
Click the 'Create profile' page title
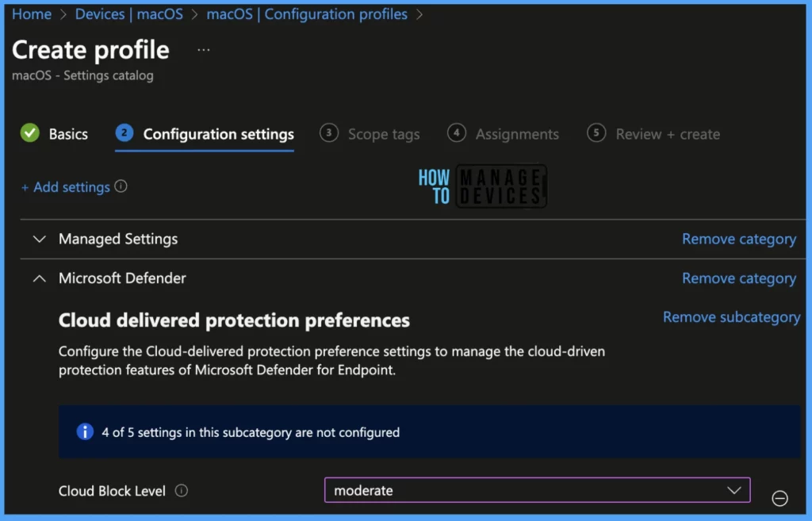(90, 50)
